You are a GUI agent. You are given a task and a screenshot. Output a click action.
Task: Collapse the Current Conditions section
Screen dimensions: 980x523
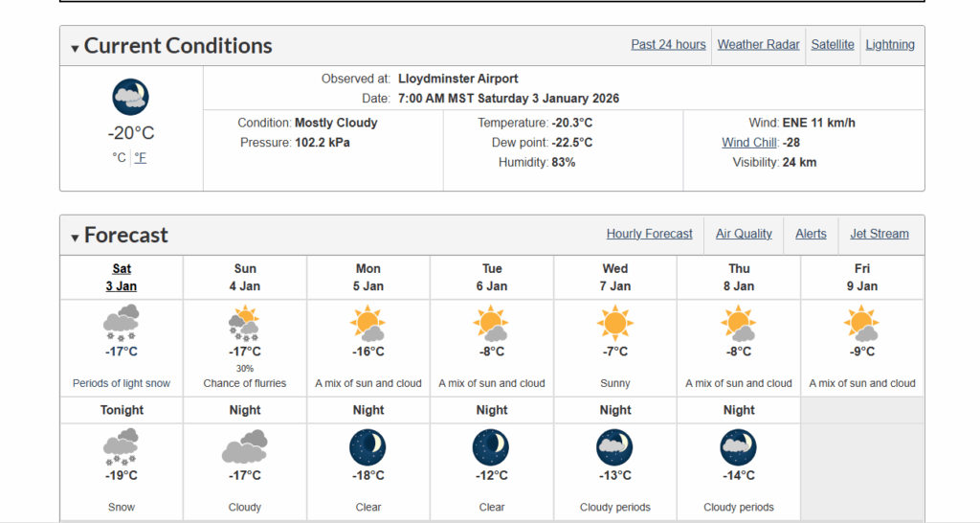76,48
